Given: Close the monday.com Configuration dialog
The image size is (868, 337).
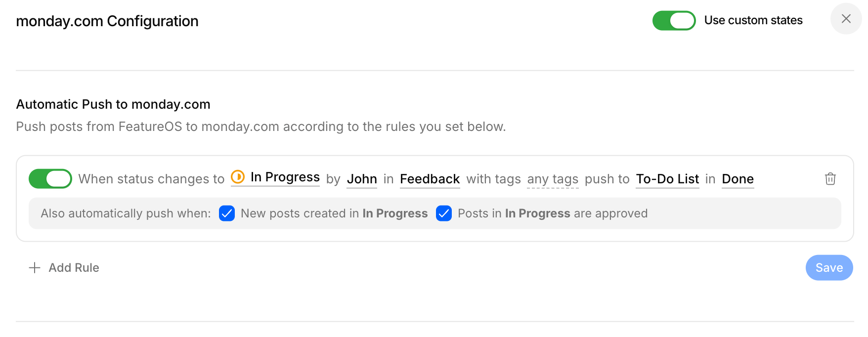Looking at the screenshot, I should pyautogui.click(x=846, y=19).
